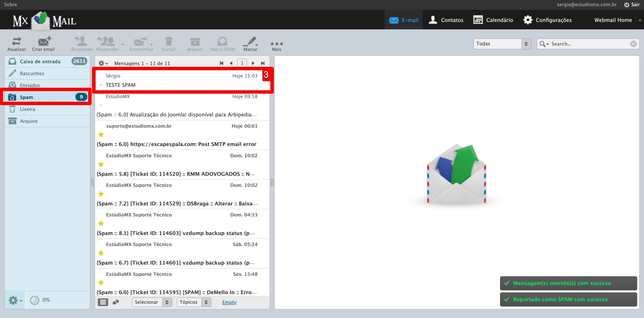Image resolution: width=644 pixels, height=318 pixels.
Task: Click Webmail Home
Action: [613, 20]
